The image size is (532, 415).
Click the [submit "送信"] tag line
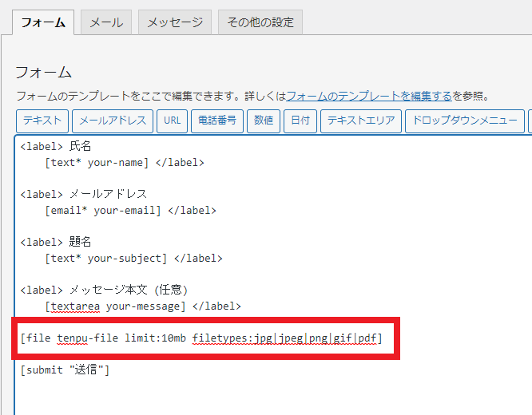pos(65,370)
